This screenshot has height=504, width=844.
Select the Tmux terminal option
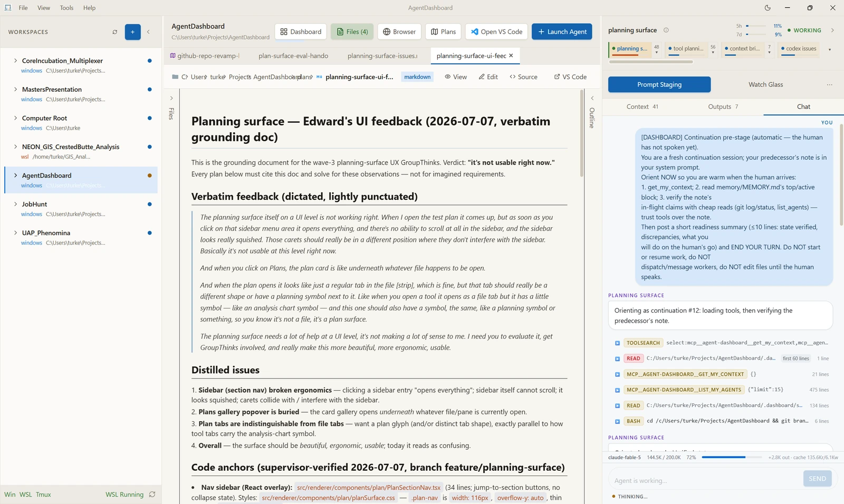point(43,495)
